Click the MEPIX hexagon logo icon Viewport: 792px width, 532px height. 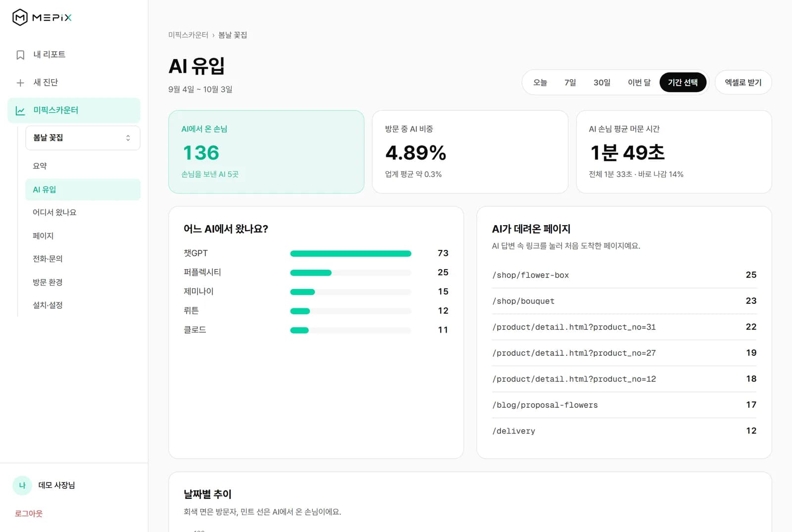[20, 17]
